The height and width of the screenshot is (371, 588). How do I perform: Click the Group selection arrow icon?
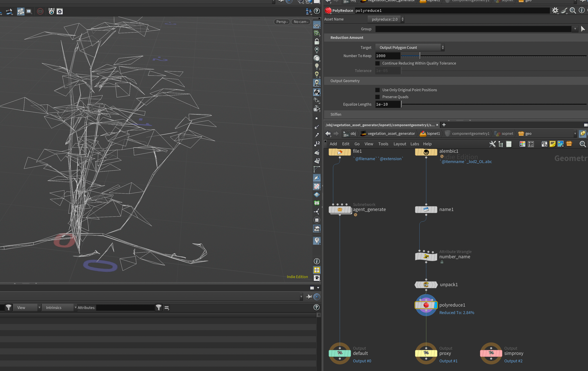tap(583, 29)
